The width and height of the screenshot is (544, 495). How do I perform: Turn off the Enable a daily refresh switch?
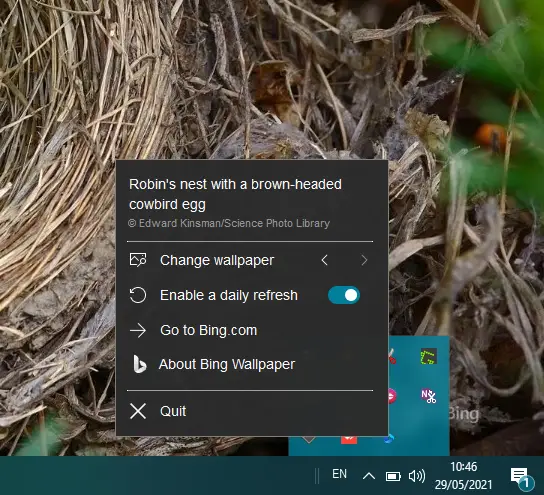(344, 295)
